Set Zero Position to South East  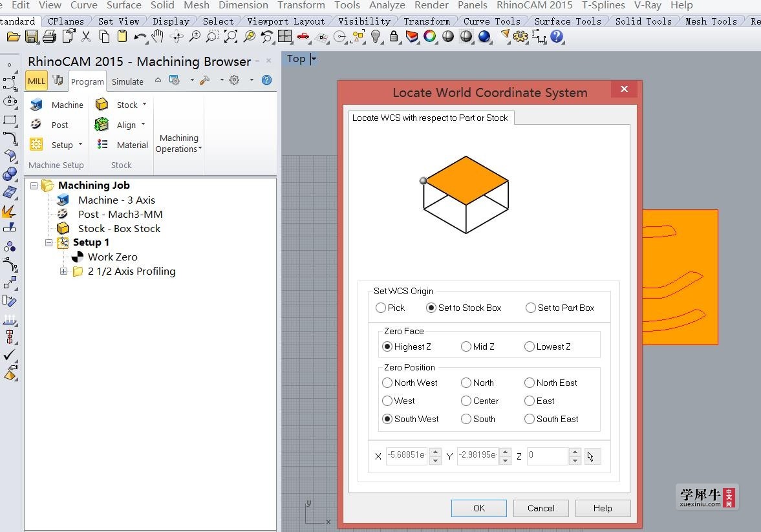(530, 419)
